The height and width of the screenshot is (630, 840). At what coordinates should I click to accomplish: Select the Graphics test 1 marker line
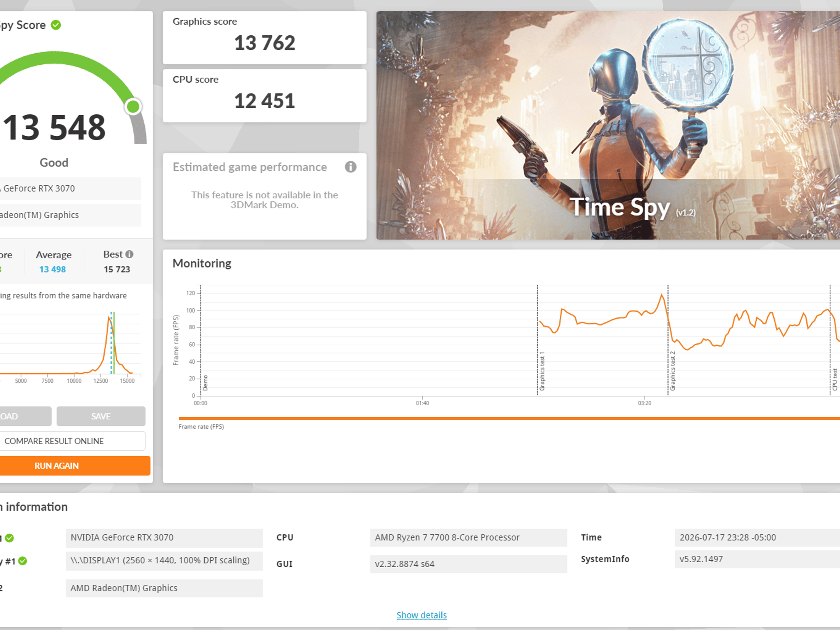537,340
